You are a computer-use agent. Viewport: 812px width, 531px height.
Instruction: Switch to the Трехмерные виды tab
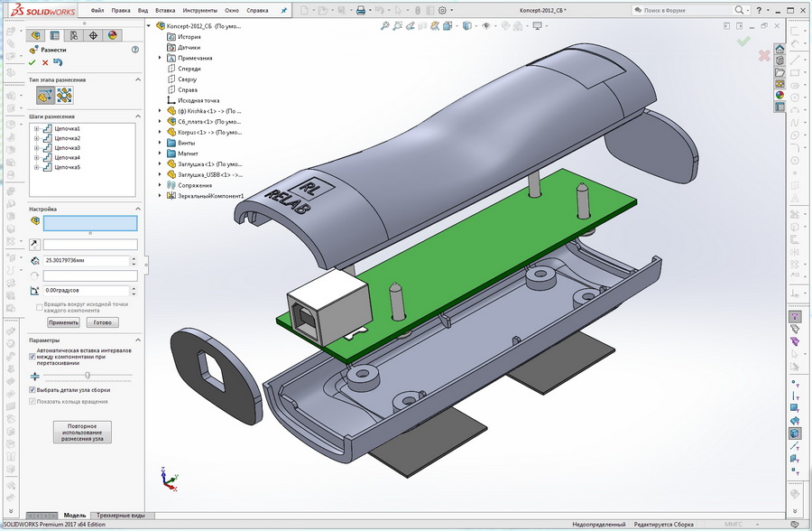(120, 515)
